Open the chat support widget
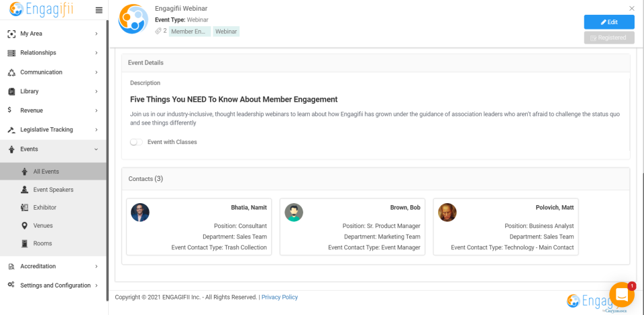Viewport: 644px width, 315px height. tap(622, 294)
